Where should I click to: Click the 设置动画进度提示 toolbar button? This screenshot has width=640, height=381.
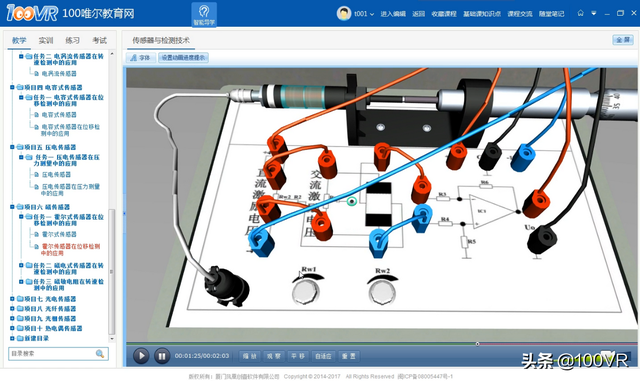[183, 58]
